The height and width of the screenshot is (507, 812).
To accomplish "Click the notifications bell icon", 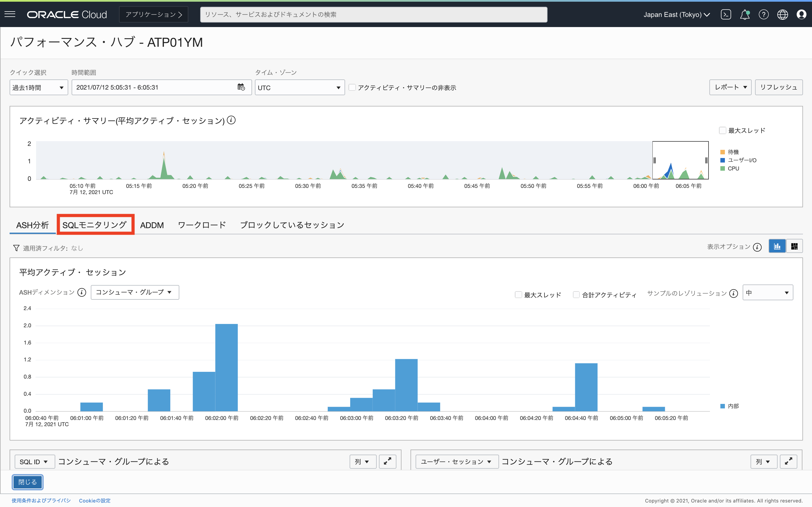I will [745, 14].
